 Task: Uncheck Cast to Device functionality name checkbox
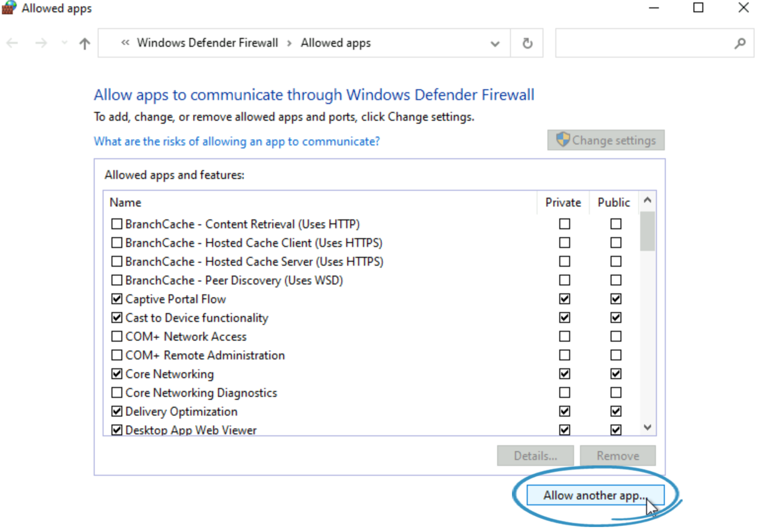pos(117,318)
